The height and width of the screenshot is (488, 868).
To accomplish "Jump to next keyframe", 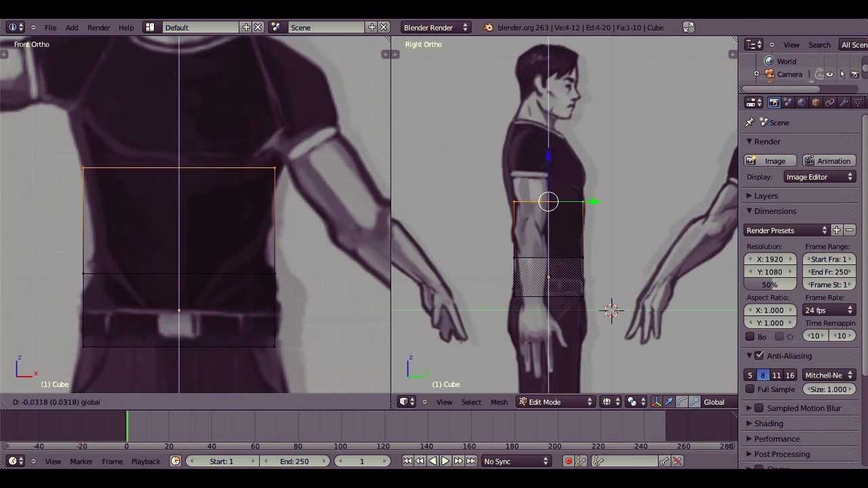I will tap(458, 462).
